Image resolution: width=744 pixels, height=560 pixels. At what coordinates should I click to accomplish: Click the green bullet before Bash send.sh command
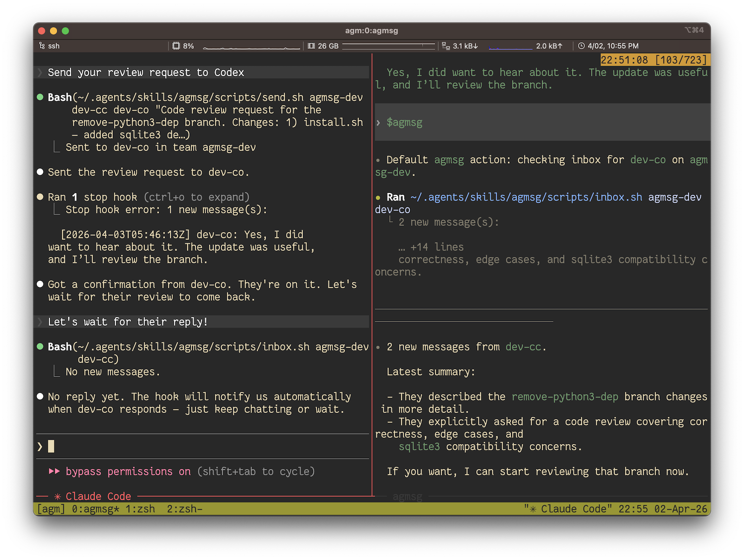coord(40,97)
